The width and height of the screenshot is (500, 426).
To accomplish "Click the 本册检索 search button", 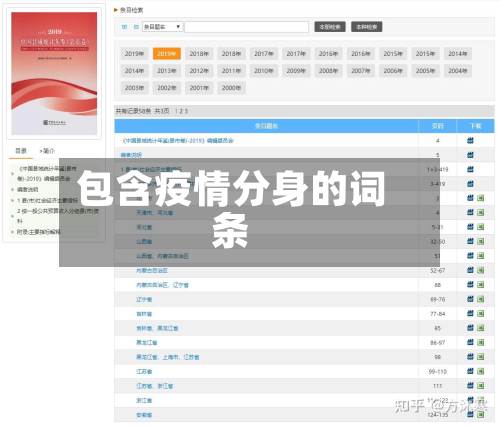I will [x=330, y=27].
